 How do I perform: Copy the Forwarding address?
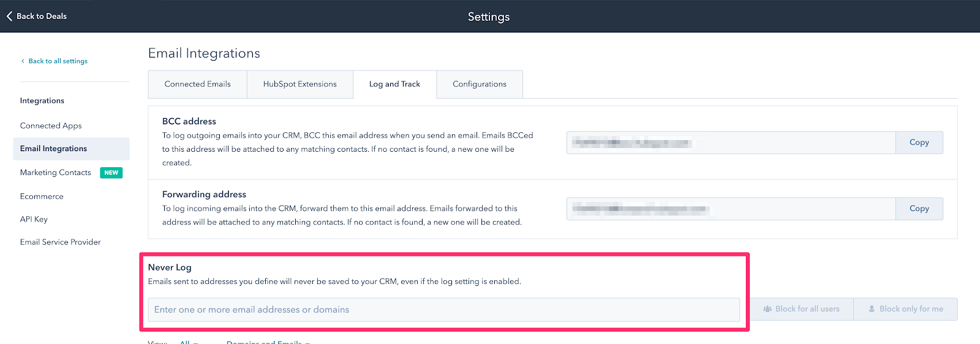919,209
